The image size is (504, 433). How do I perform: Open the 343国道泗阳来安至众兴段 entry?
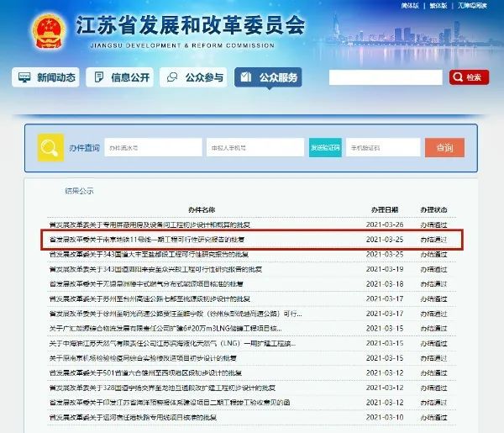(x=155, y=269)
